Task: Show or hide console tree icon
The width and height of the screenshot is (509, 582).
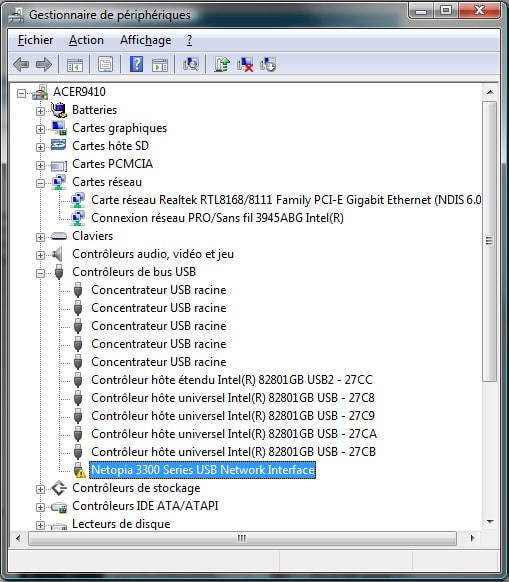Action: pos(75,65)
